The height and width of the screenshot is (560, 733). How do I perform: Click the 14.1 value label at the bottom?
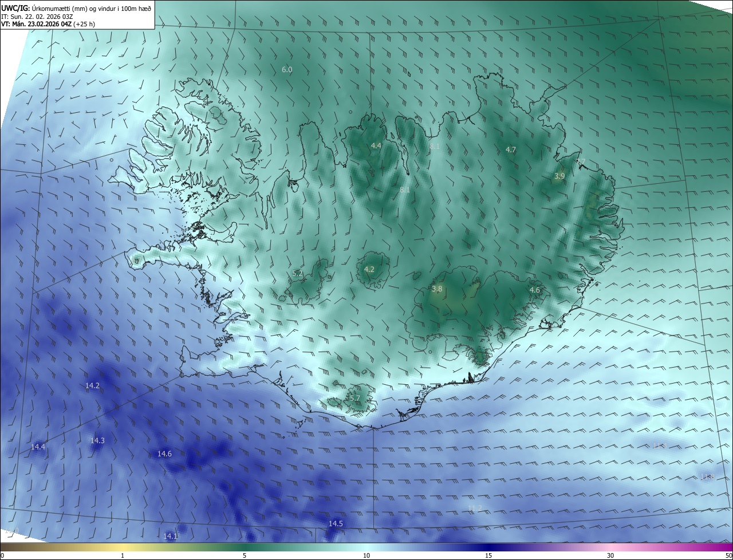[x=171, y=537]
